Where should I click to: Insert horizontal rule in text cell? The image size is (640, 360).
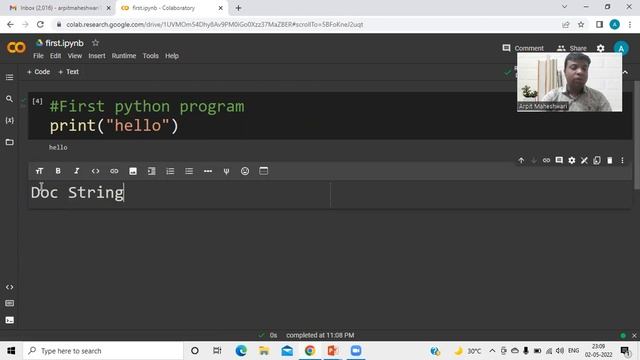coord(208,171)
